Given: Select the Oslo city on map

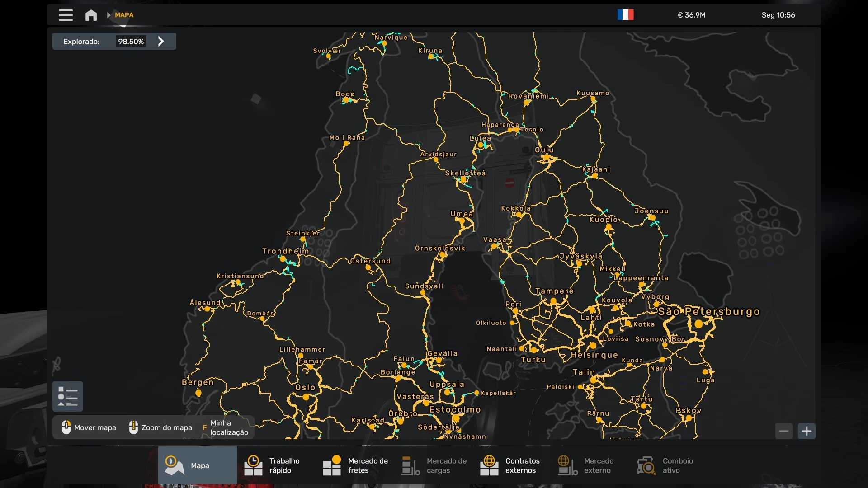Looking at the screenshot, I should pyautogui.click(x=306, y=397).
